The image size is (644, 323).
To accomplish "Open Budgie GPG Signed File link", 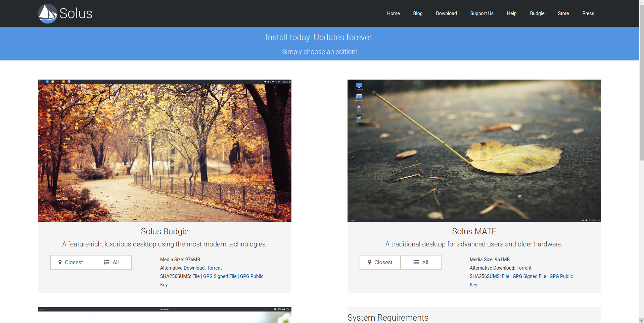I will [x=220, y=276].
